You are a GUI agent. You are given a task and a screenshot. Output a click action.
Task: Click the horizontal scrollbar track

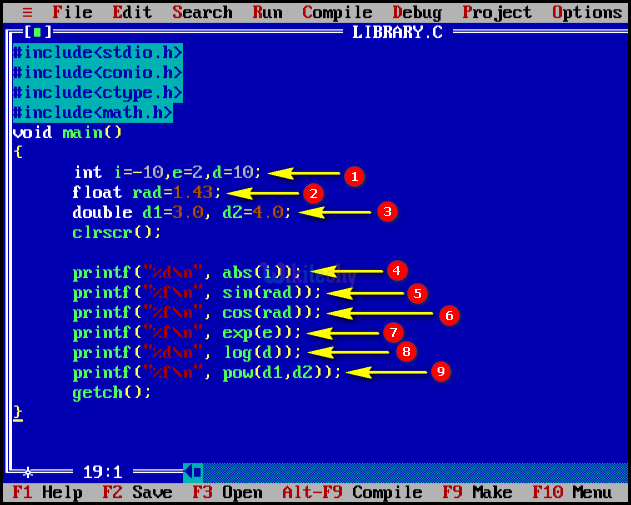pyautogui.click(x=400, y=471)
